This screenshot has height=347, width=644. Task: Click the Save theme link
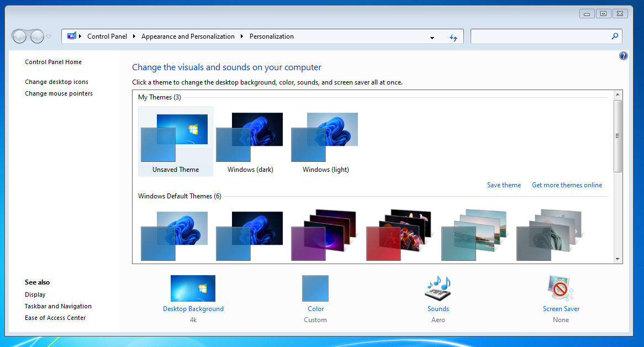503,185
